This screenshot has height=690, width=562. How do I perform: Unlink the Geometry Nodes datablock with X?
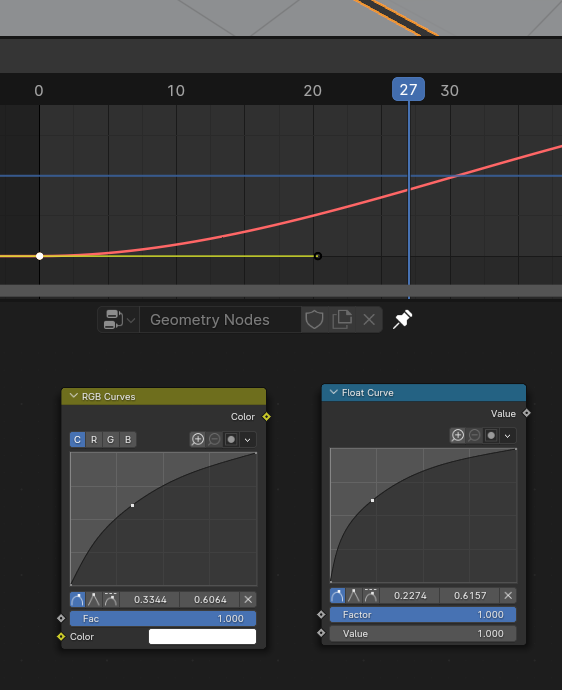coord(369,319)
